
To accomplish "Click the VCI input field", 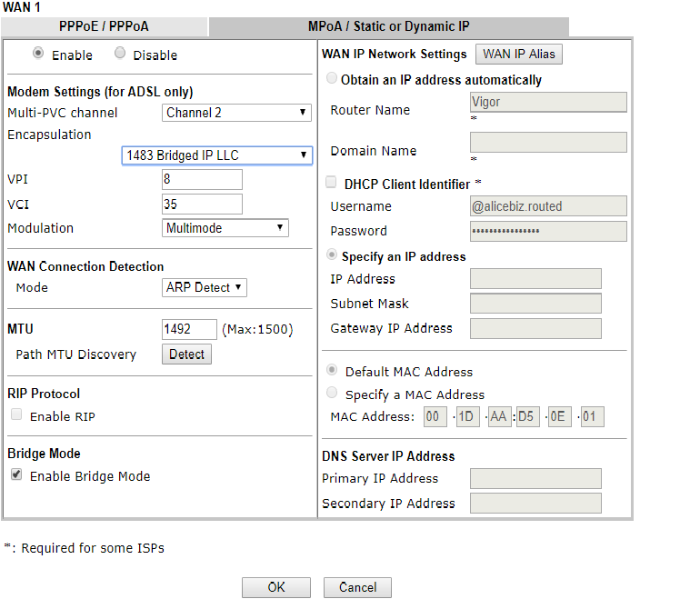I will pos(202,204).
